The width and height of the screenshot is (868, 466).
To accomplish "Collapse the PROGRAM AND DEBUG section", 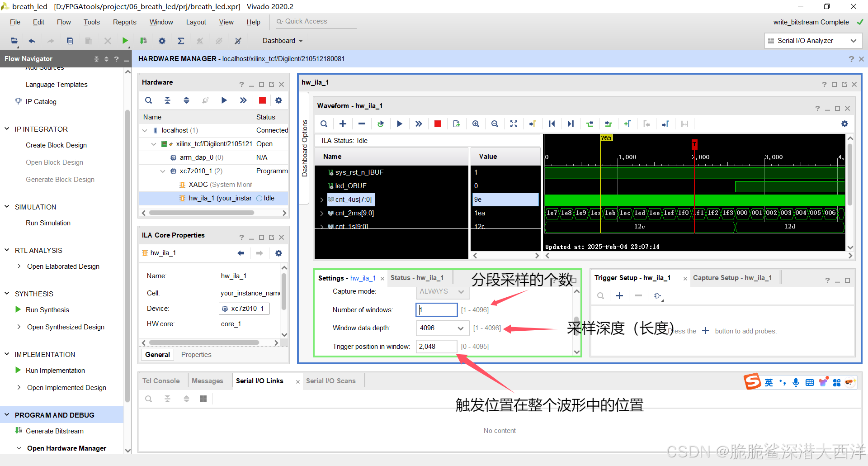I will (x=7, y=414).
